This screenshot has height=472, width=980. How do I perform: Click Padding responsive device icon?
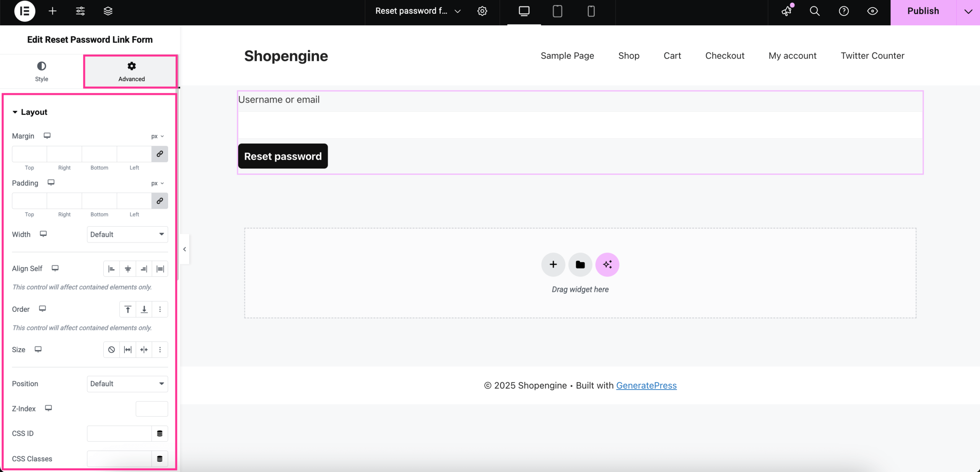[x=51, y=182]
